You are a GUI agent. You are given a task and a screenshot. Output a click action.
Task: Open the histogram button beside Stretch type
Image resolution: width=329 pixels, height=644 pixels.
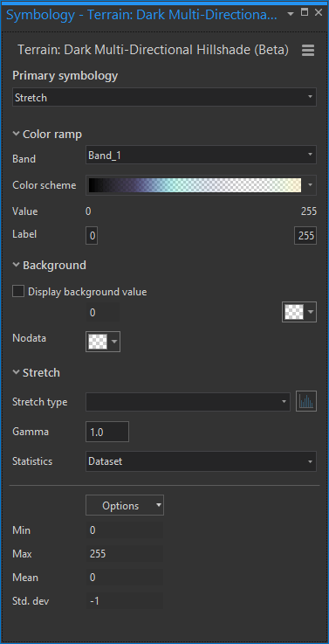306,401
